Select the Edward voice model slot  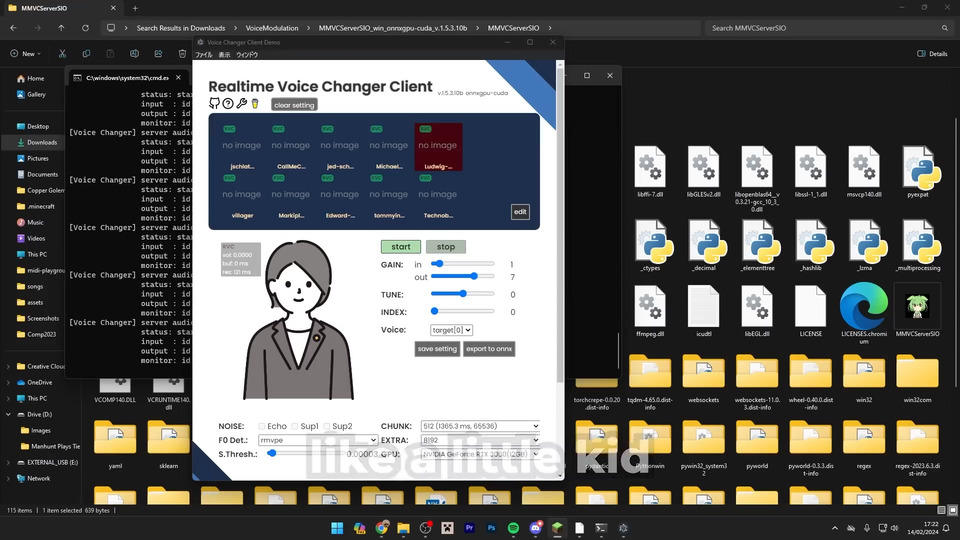click(x=340, y=196)
